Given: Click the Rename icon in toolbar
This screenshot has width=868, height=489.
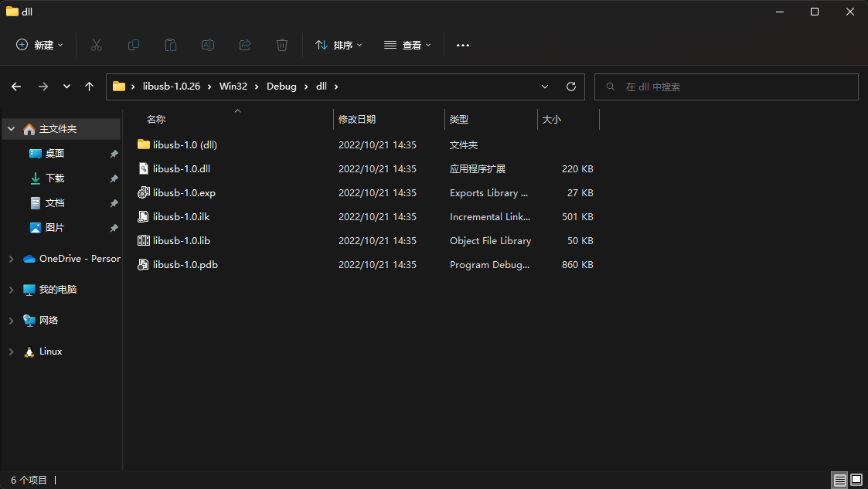Looking at the screenshot, I should (x=208, y=45).
